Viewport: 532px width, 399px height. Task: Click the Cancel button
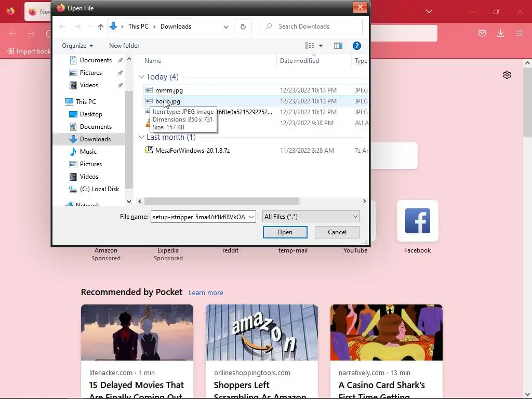(337, 232)
